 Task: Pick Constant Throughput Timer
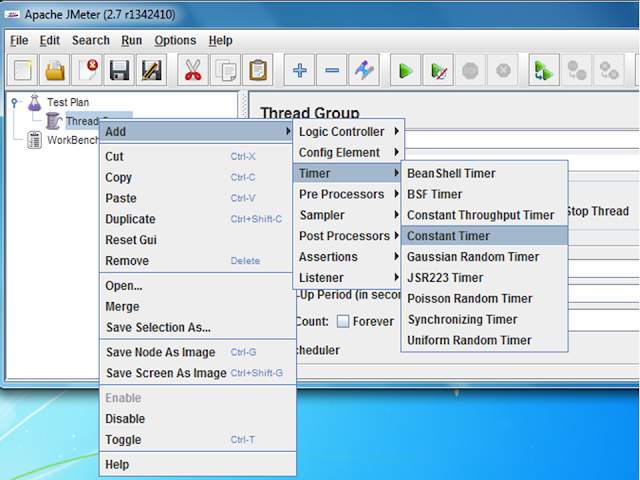click(x=484, y=215)
